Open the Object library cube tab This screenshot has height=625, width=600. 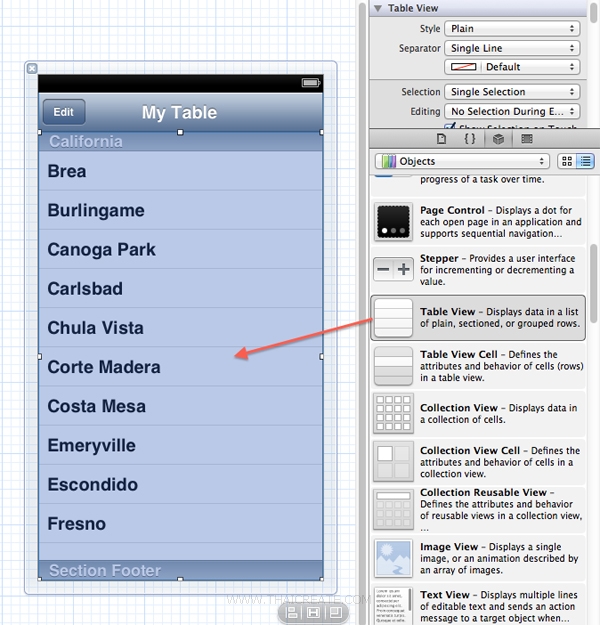[498, 139]
